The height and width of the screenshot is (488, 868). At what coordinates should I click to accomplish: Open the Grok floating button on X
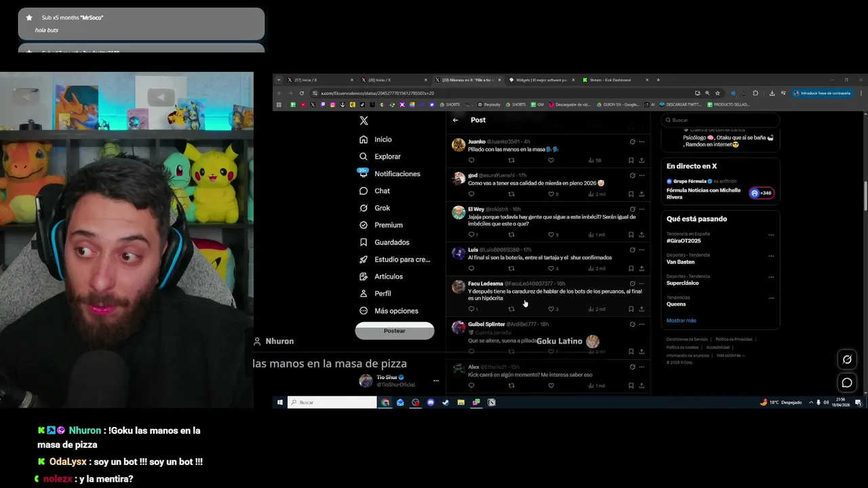tap(847, 360)
